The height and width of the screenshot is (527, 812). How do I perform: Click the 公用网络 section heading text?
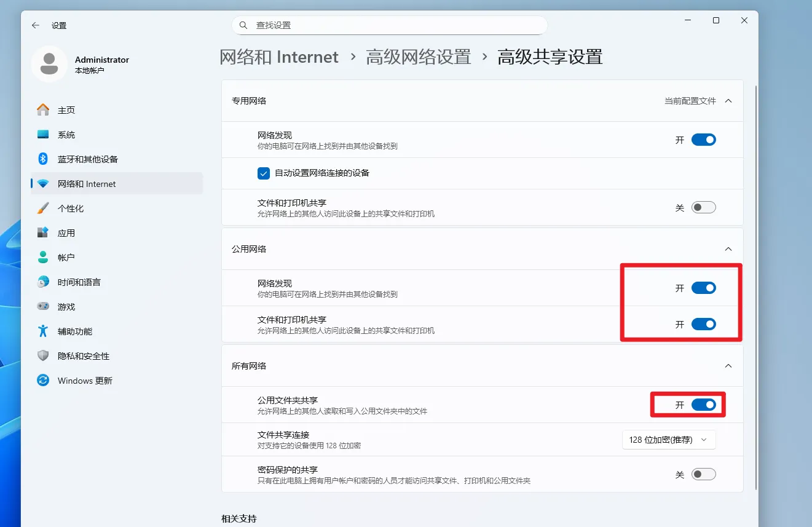coord(249,249)
